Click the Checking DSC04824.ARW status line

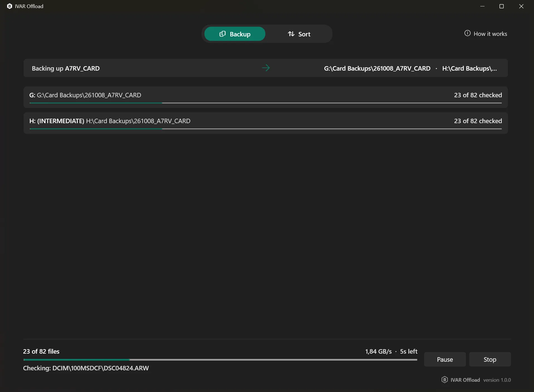[86, 368]
